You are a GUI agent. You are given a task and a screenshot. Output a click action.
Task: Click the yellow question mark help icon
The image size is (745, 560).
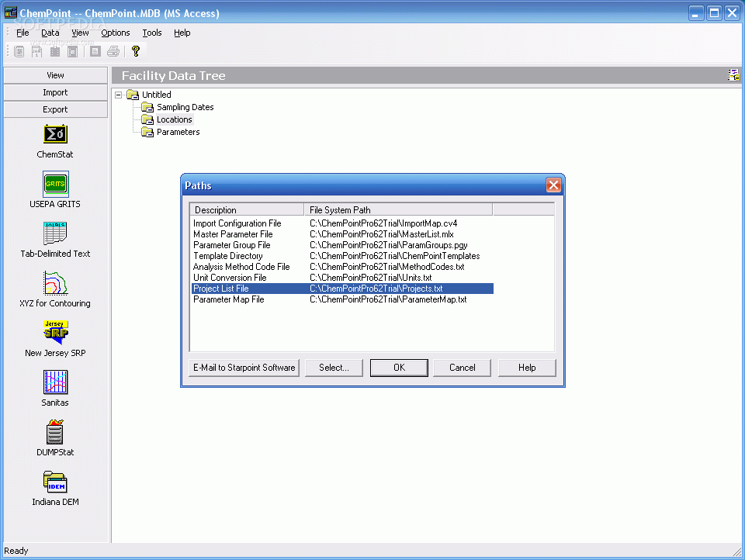[x=135, y=51]
